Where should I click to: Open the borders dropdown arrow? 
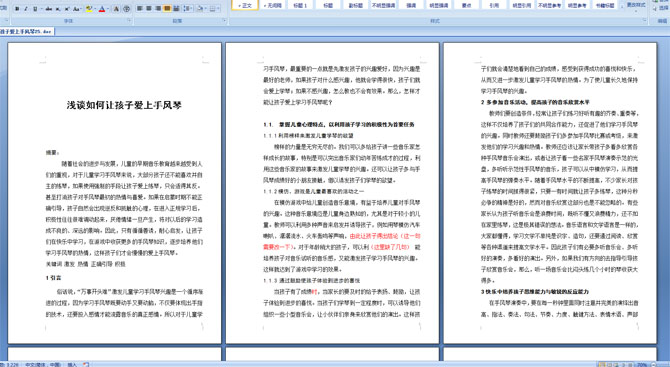[218, 9]
